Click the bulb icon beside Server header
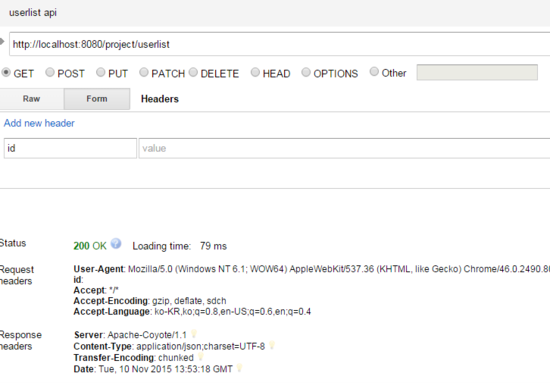The width and height of the screenshot is (550, 392). pos(194,333)
